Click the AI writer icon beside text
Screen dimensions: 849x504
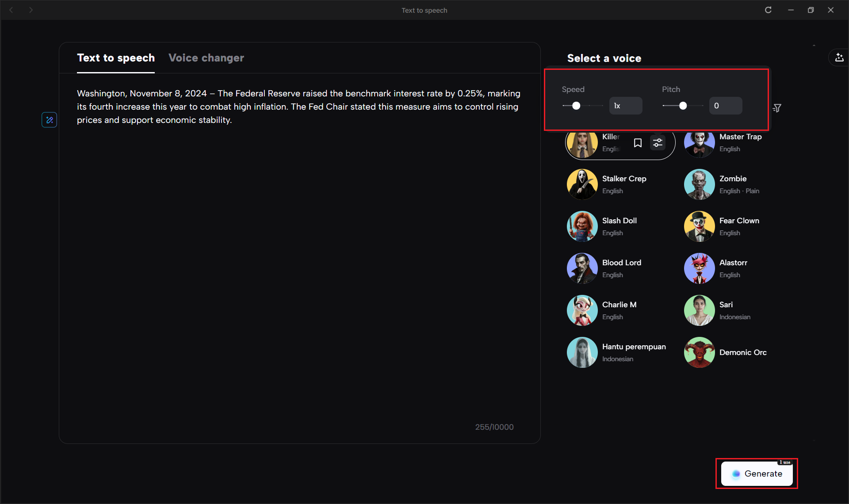pos(49,120)
